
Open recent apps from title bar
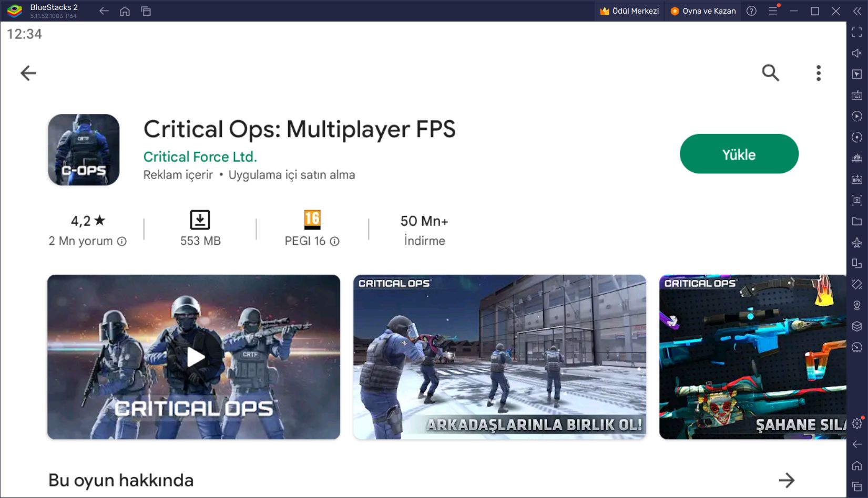pyautogui.click(x=146, y=11)
